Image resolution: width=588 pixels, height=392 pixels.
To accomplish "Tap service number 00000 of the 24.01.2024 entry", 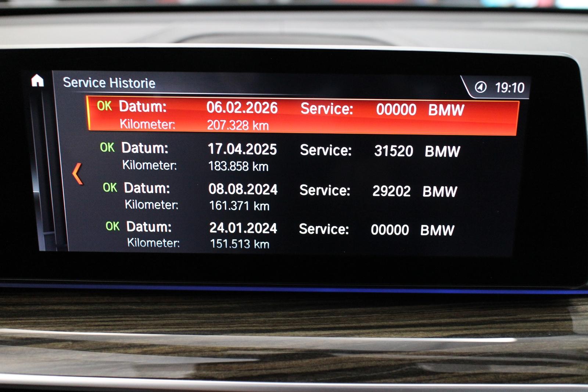I will click(x=390, y=230).
